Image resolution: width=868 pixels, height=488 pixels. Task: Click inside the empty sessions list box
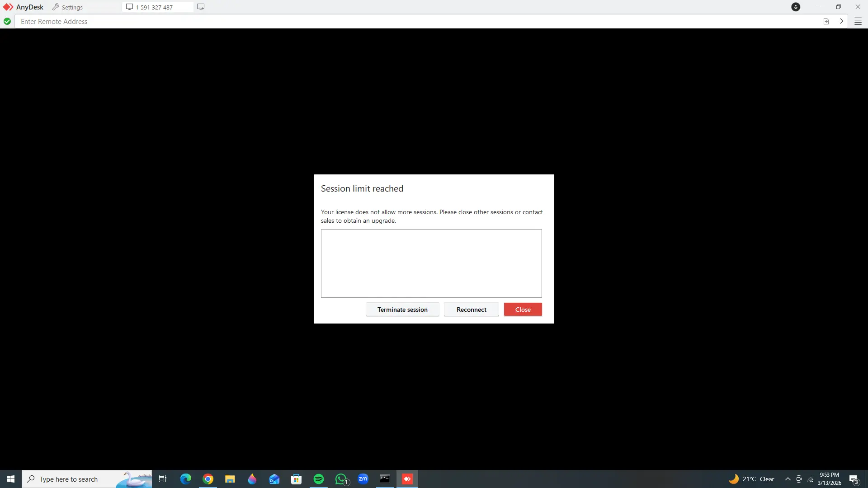pos(431,263)
